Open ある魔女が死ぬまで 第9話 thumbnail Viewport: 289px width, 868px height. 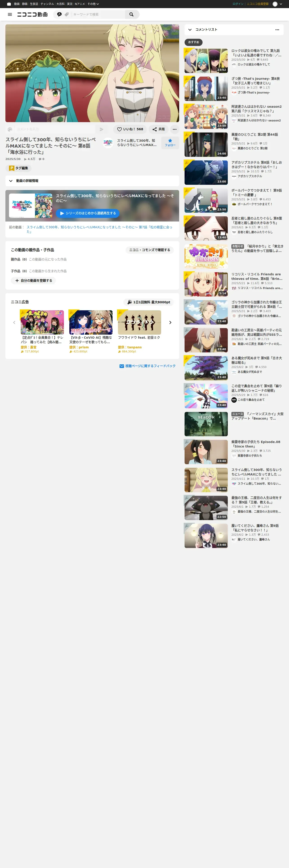pyautogui.click(x=206, y=368)
